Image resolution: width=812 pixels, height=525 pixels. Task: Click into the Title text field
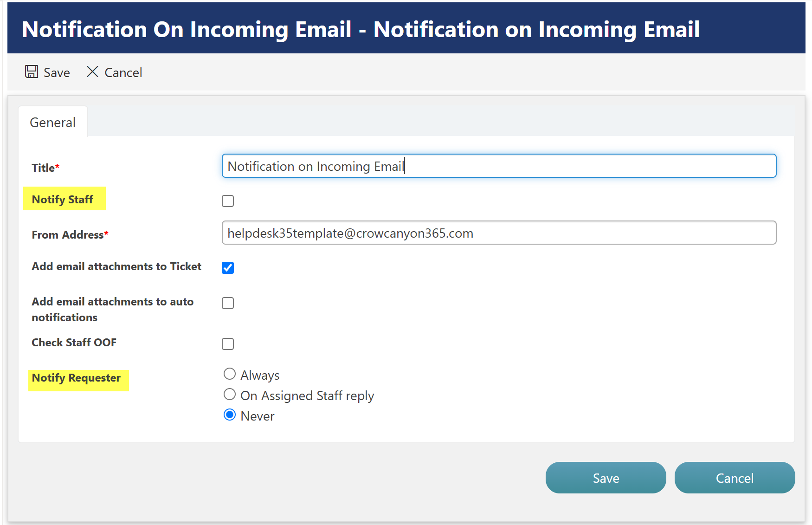[x=498, y=166]
